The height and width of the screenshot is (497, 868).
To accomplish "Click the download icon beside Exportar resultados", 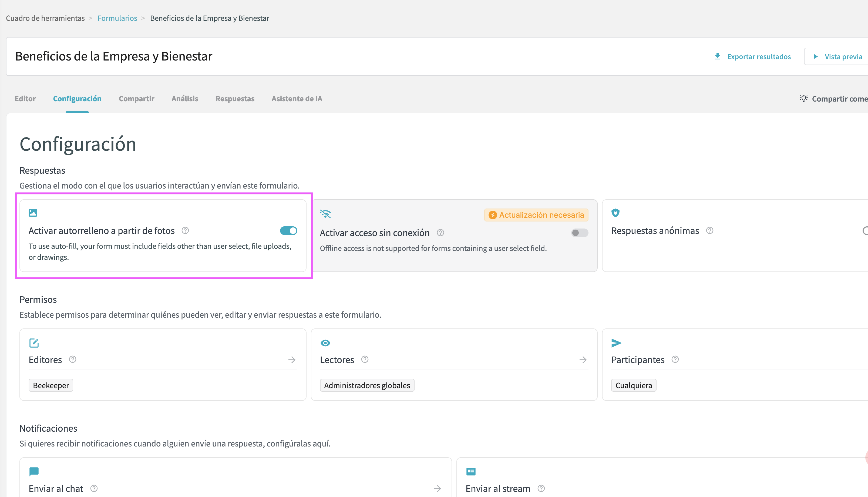I will 717,56.
